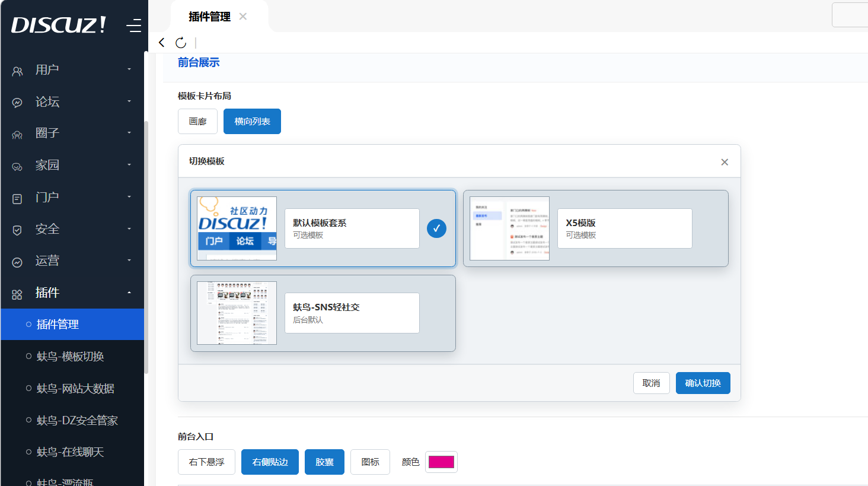Click the 门户 portal icon in sidebar
868x486 pixels.
click(17, 199)
